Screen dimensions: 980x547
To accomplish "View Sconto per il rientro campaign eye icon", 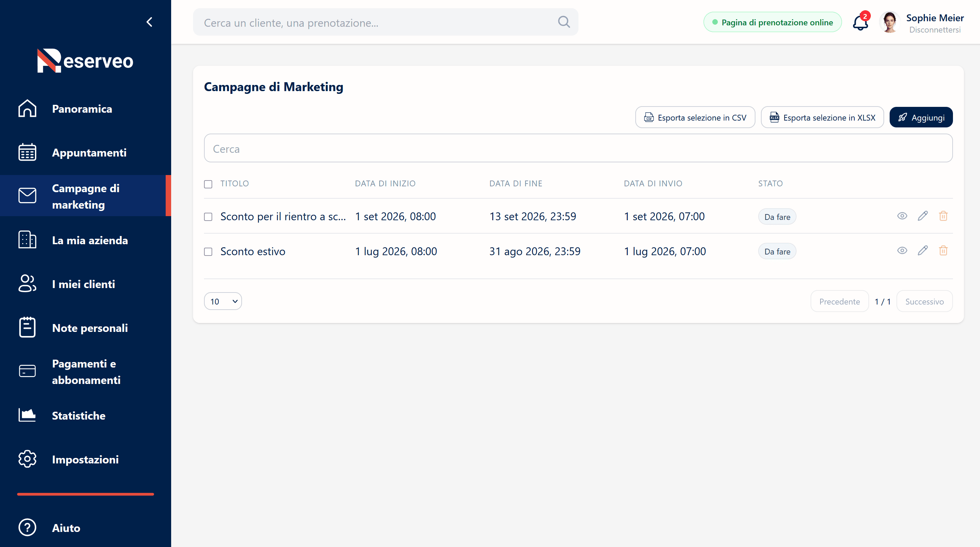I will tap(902, 216).
